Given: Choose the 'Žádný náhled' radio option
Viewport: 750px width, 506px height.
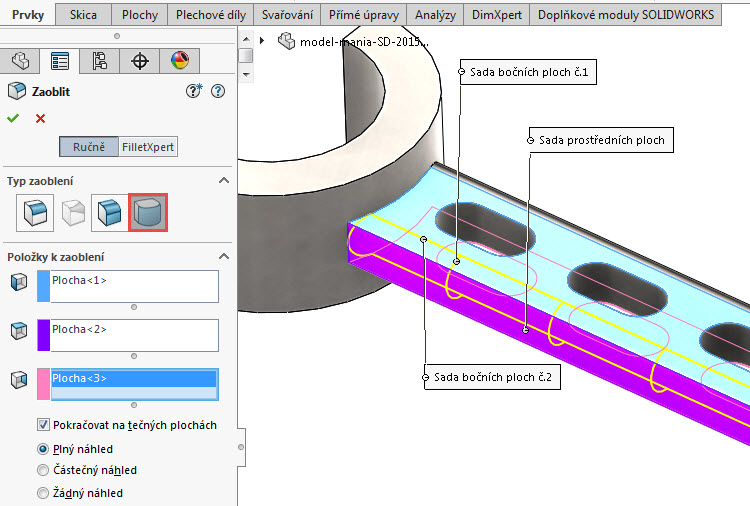Looking at the screenshot, I should (x=43, y=493).
